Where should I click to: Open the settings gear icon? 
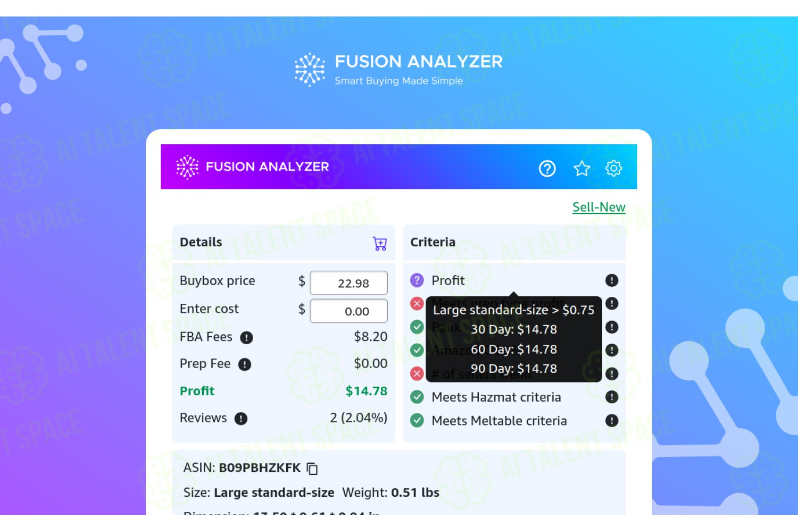point(613,168)
